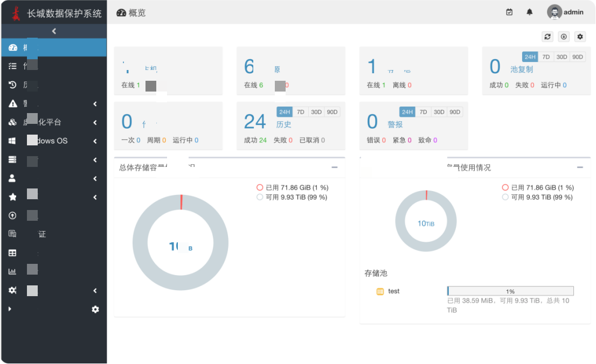596x364 pixels.
Task: Click the small 10 TiB donut chart
Action: [426, 222]
